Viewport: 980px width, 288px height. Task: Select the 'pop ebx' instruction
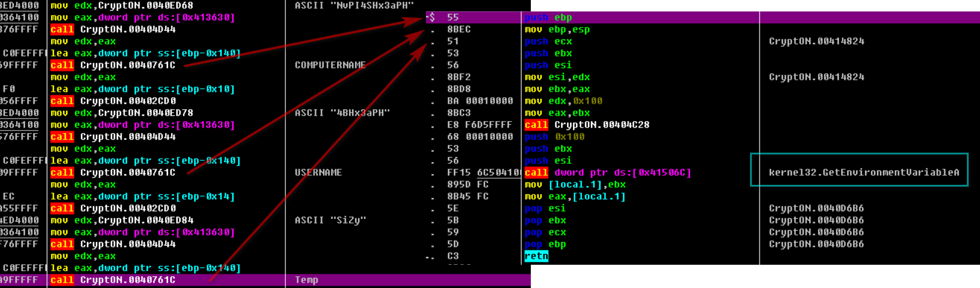point(545,220)
